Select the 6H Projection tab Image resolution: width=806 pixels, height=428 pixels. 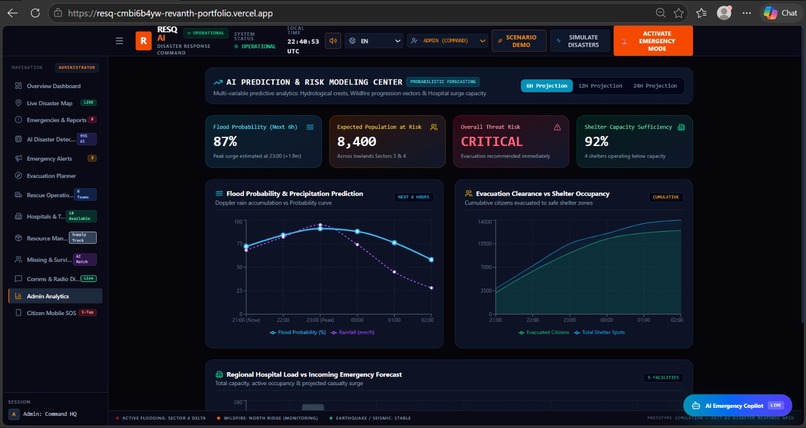tap(546, 86)
